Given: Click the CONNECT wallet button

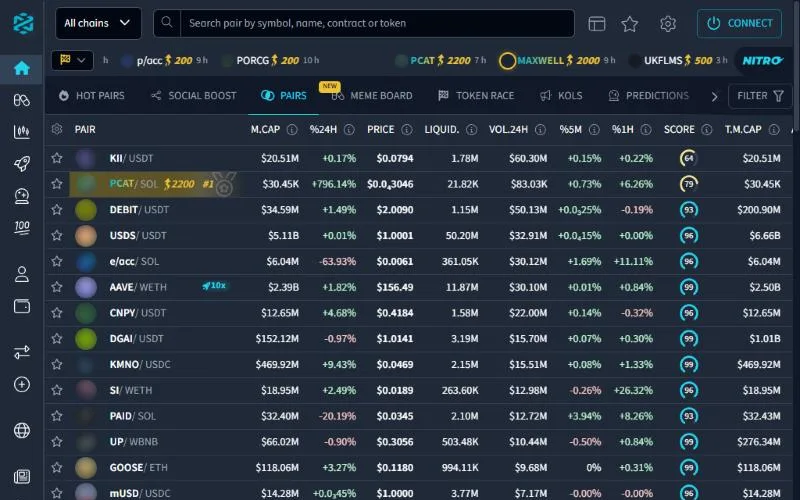Looking at the screenshot, I should point(739,23).
